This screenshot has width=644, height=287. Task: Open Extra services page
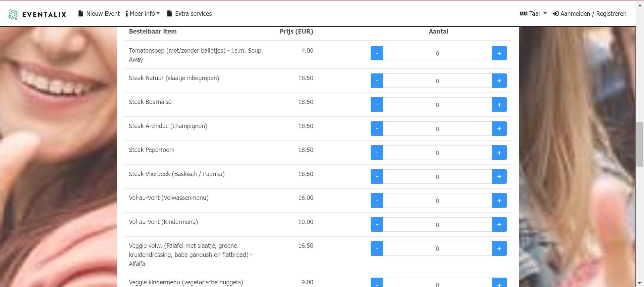pyautogui.click(x=189, y=14)
